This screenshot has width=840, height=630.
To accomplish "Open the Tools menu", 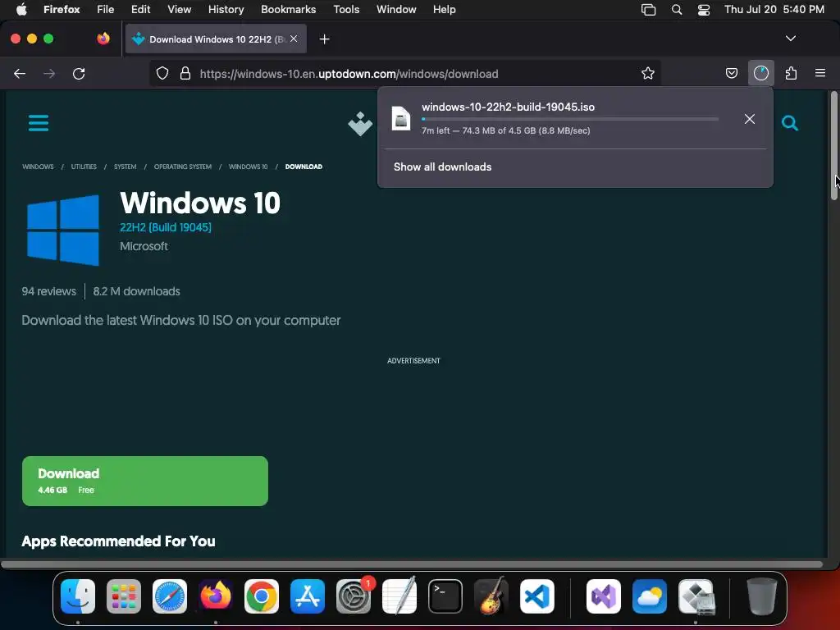I will click(346, 10).
